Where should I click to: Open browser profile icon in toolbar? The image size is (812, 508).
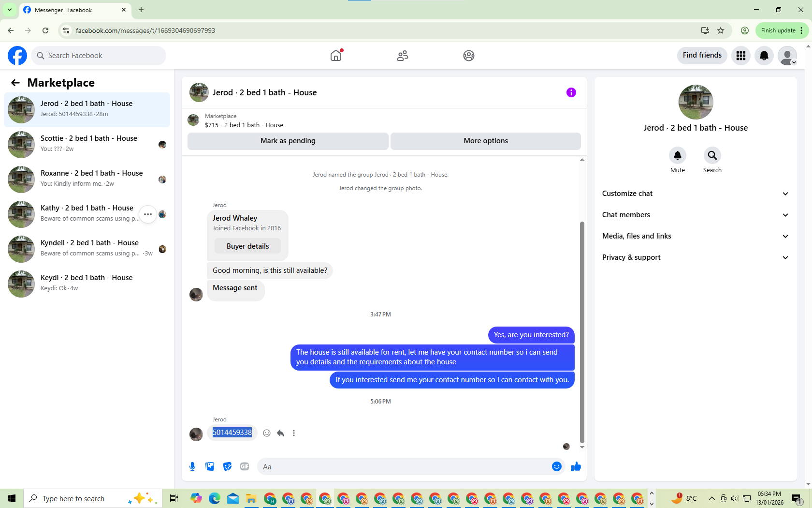745,30
